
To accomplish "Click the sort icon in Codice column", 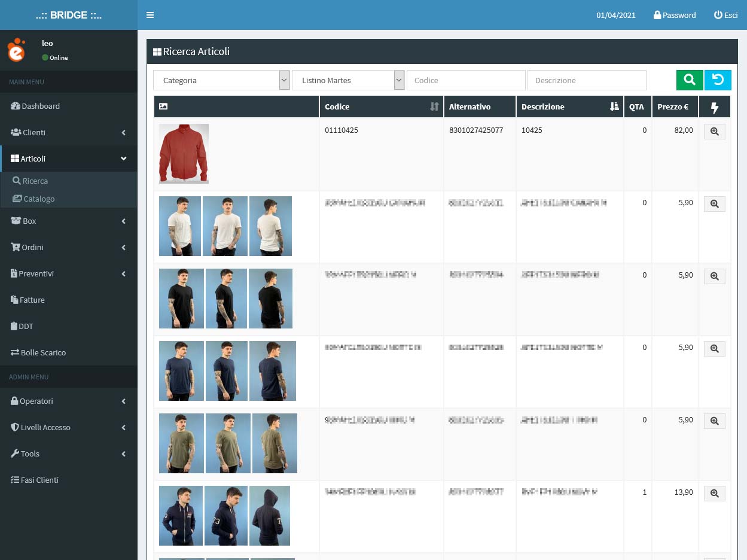I will 434,106.
